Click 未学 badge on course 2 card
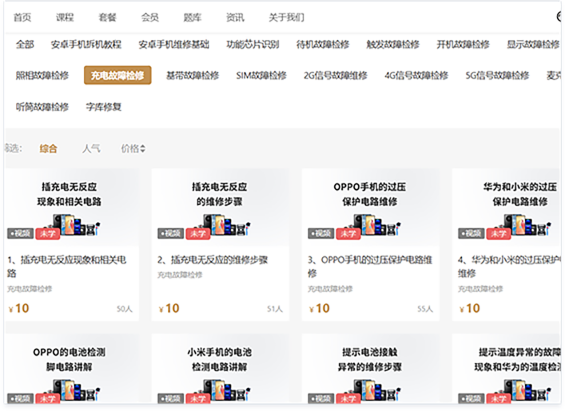This screenshot has height=411, width=565. click(198, 234)
